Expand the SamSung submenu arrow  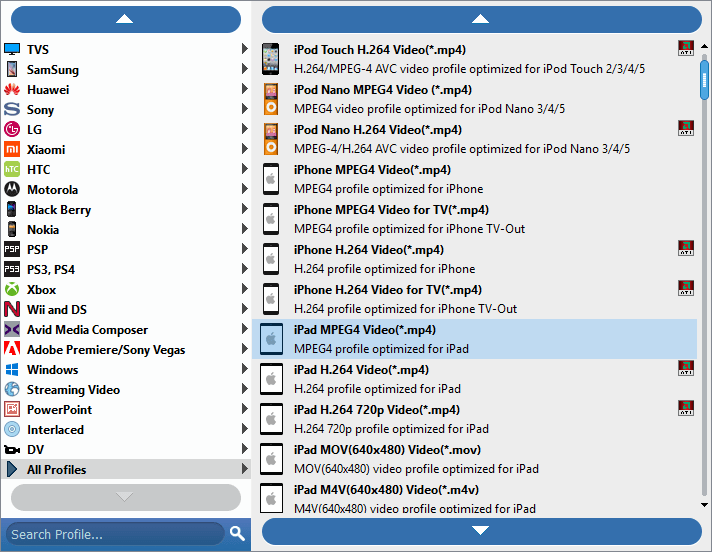coord(245,69)
